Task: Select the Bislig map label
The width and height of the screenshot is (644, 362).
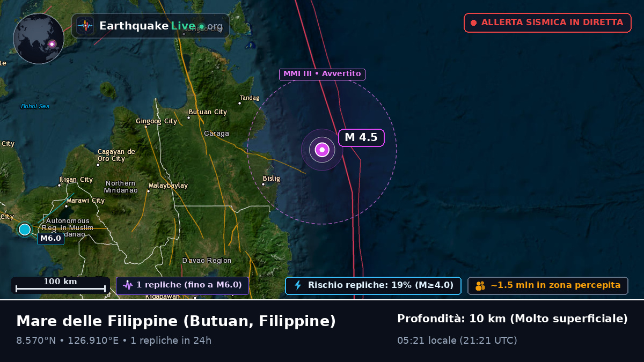Action: click(x=271, y=179)
